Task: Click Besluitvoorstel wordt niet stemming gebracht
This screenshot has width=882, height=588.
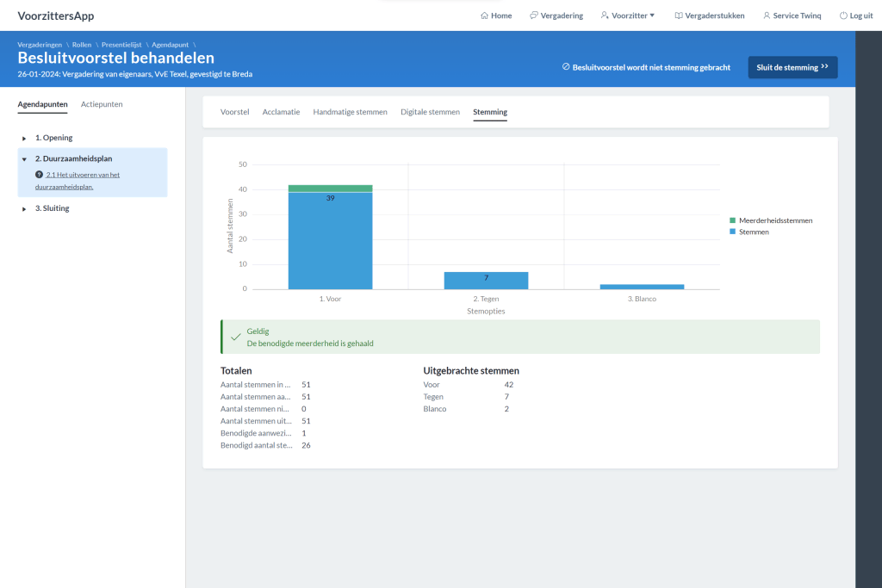Action: tap(646, 67)
